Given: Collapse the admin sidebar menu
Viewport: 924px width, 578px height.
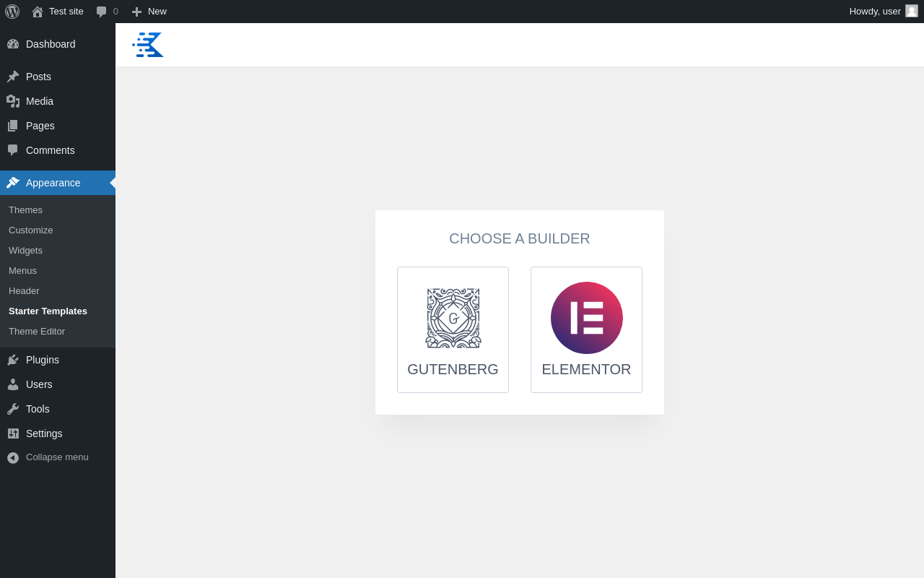Looking at the screenshot, I should pos(58,457).
